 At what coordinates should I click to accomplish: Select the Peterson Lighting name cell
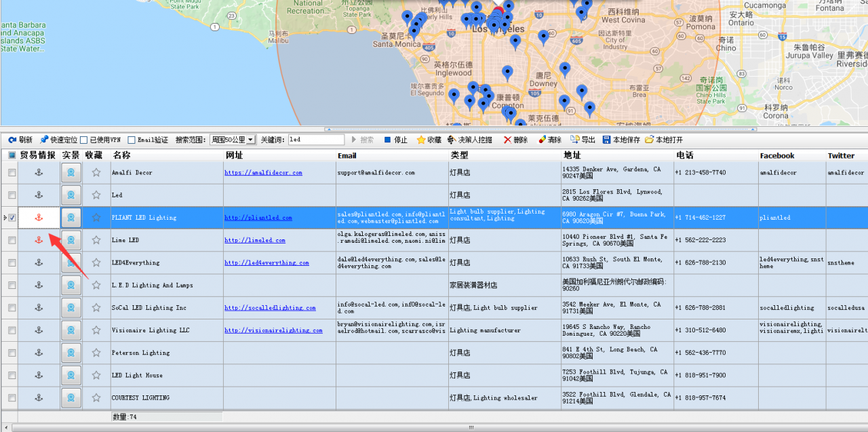click(167, 353)
